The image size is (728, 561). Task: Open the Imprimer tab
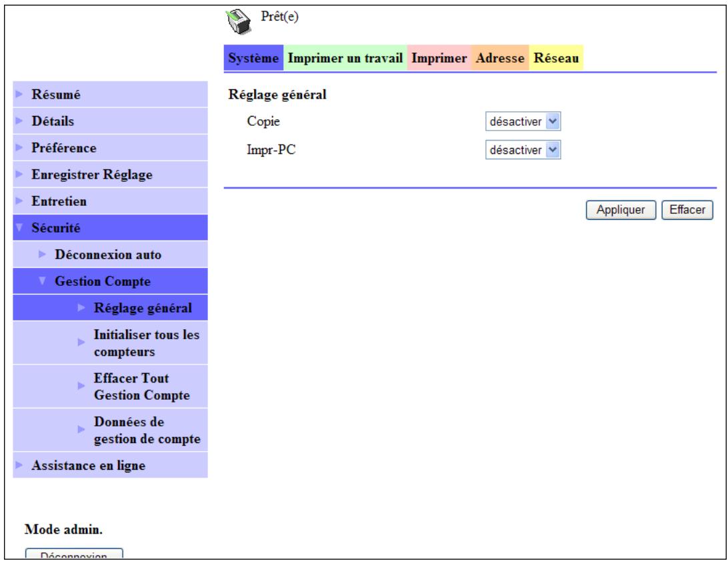coord(439,58)
